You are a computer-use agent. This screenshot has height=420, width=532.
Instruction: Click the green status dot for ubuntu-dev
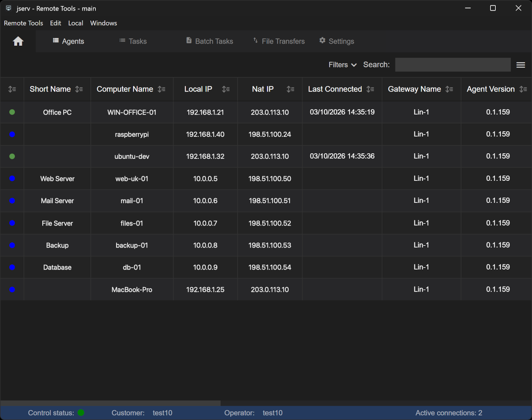[x=12, y=156]
